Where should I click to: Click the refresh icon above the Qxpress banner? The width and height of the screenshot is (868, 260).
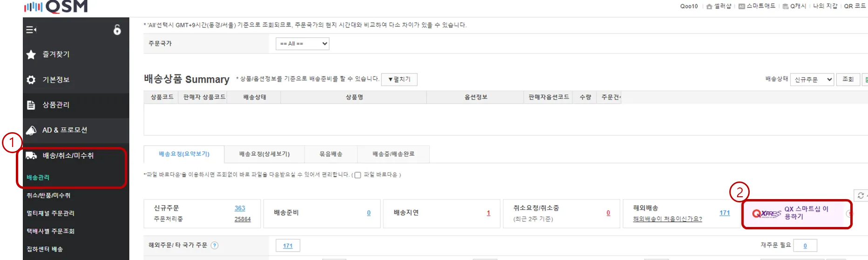pyautogui.click(x=861, y=195)
